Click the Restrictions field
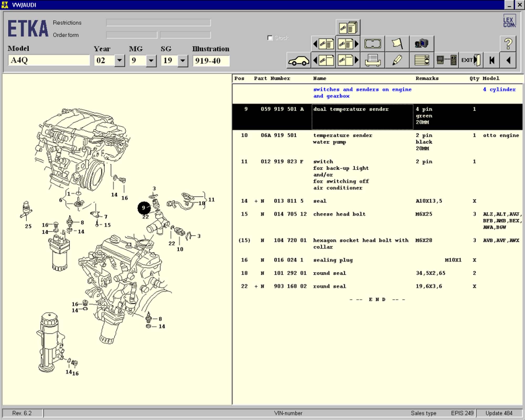525x420 pixels. [158, 23]
